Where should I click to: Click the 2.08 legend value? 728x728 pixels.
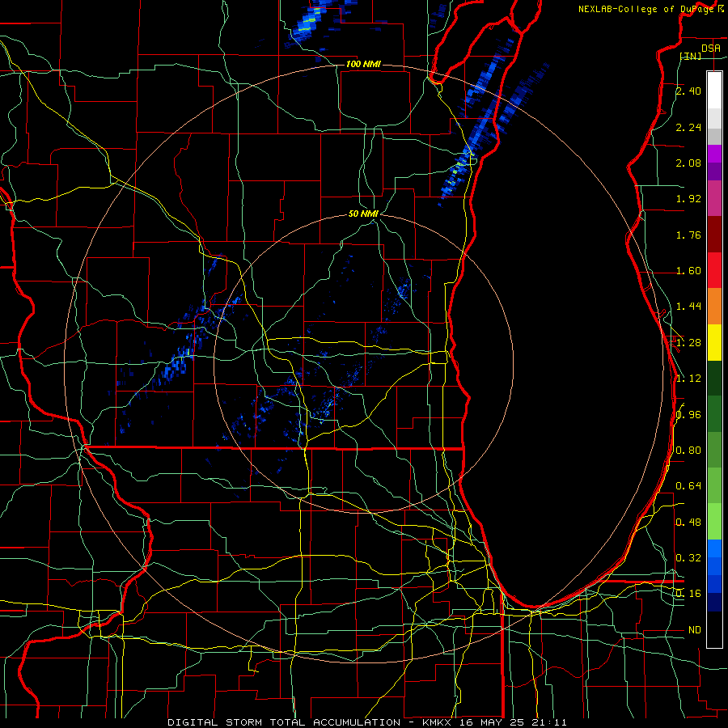point(688,163)
